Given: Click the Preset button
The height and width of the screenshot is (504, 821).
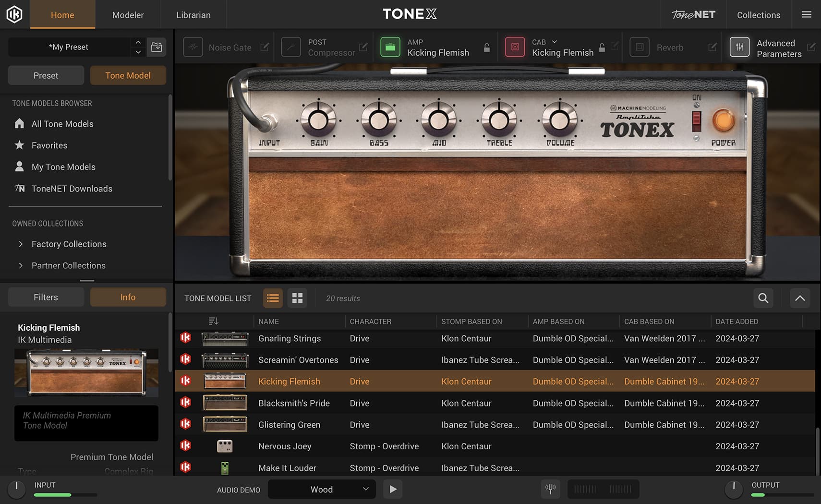Looking at the screenshot, I should tap(46, 75).
